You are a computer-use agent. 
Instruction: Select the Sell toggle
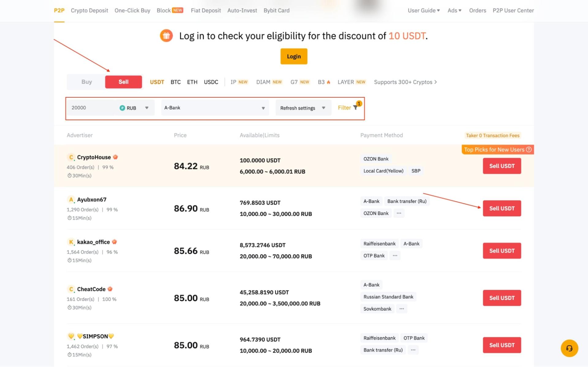pos(123,82)
